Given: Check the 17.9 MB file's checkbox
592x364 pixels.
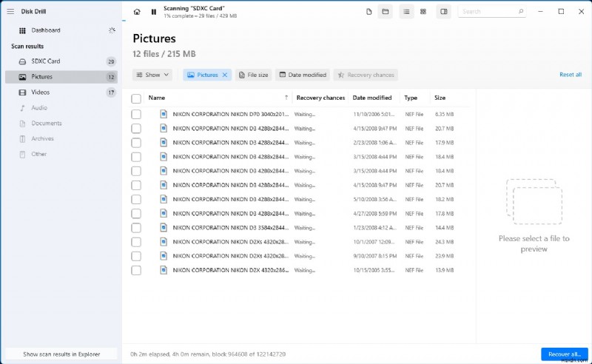Looking at the screenshot, I should [136, 143].
